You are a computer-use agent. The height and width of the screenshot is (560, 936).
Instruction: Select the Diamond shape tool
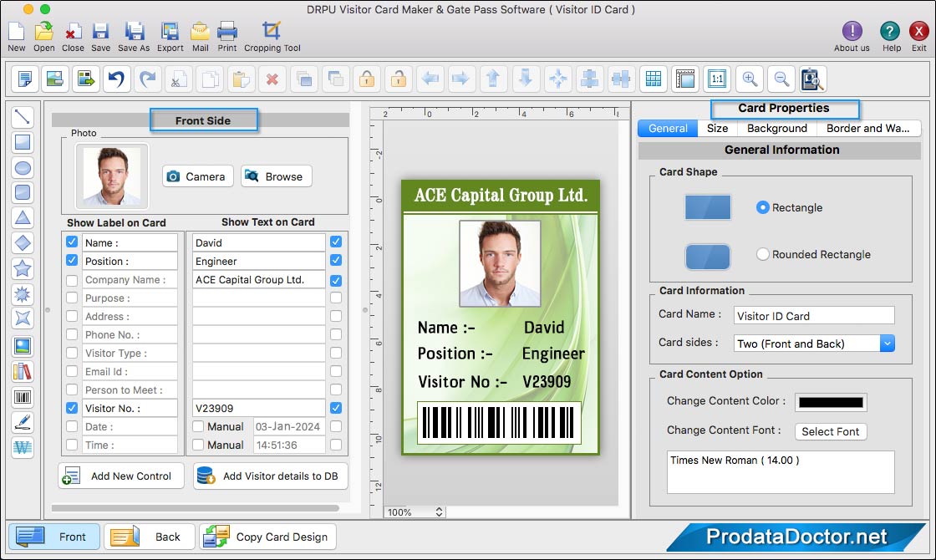22,243
